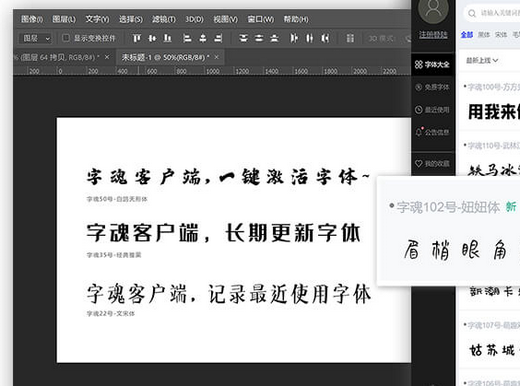520x386 pixels.
Task: Click the distribute top edges icon
Action: pos(243,38)
